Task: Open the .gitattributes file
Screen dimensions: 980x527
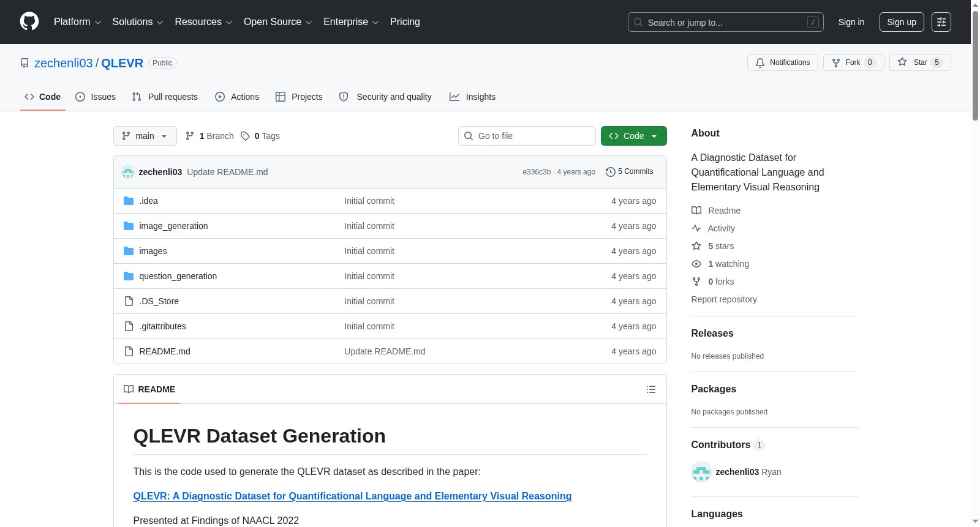Action: 162,326
